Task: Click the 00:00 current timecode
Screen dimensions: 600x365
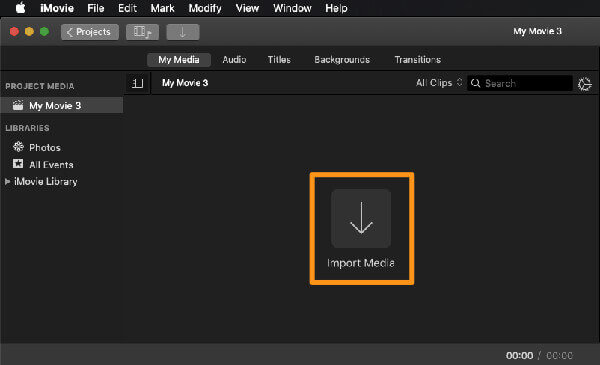Action: click(519, 355)
